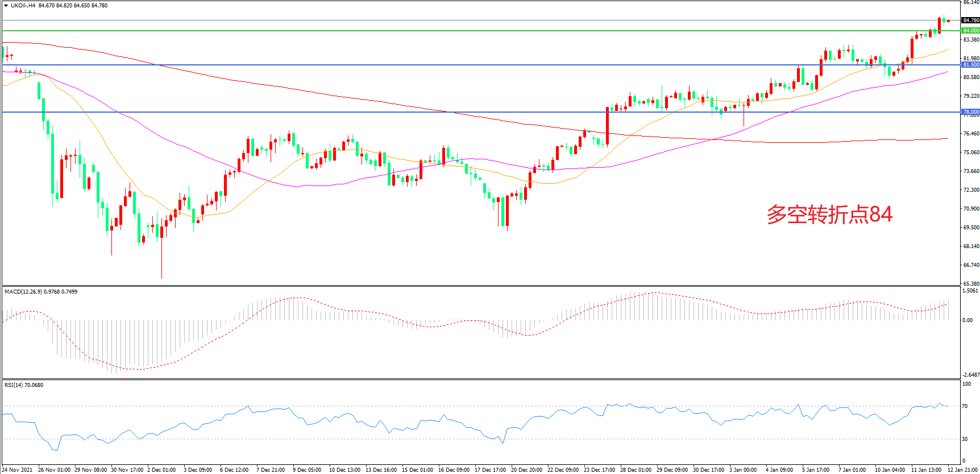Viewport: 980px width, 474px height.
Task: Click the 3 Jan 00:00 time axis label
Action: click(x=743, y=470)
